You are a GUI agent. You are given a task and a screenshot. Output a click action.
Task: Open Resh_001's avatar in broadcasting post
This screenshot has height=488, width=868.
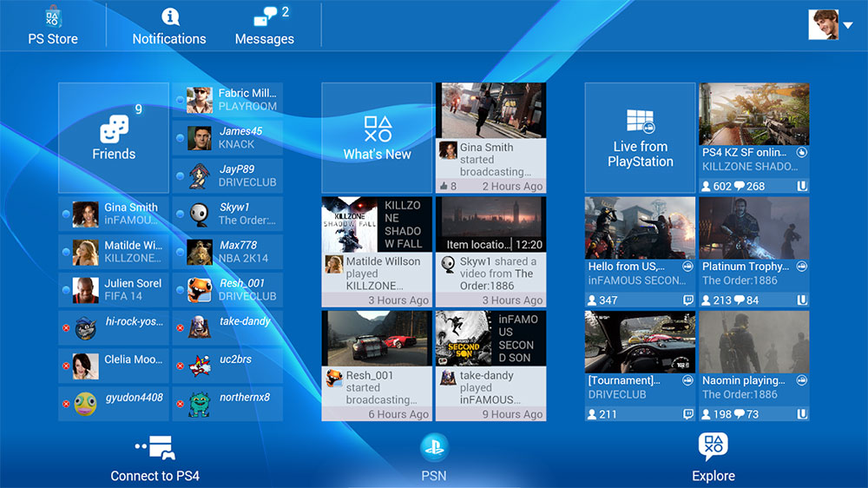click(x=334, y=379)
